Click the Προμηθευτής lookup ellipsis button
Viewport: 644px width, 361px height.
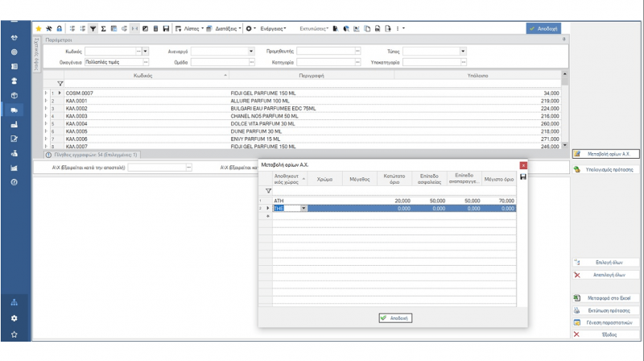click(357, 52)
